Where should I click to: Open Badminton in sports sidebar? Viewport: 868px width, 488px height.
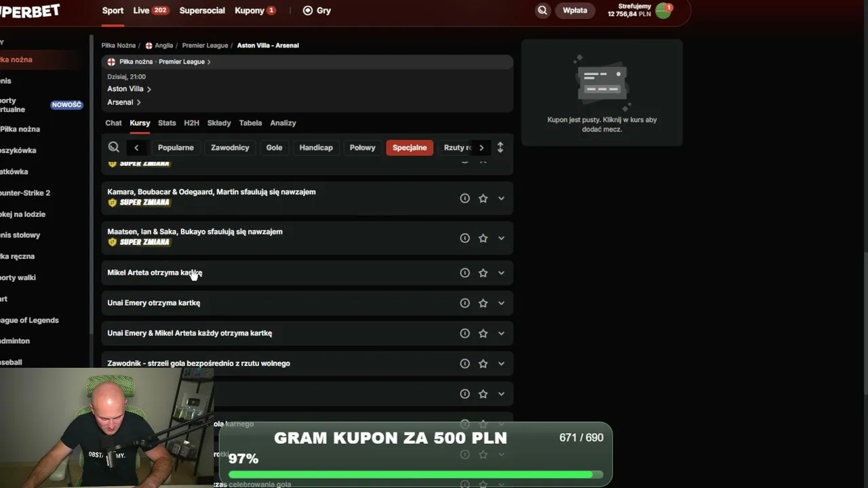[x=15, y=341]
